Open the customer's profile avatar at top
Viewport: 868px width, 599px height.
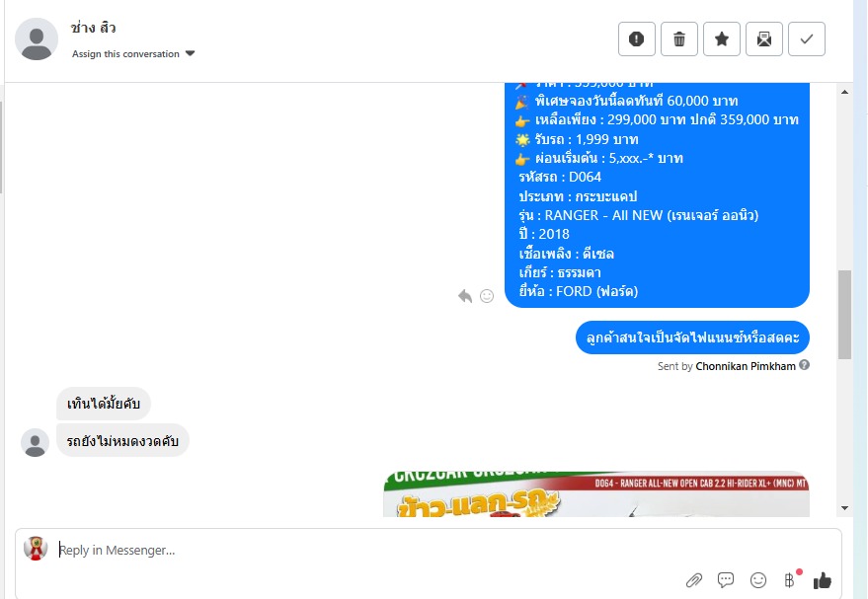pos(37,39)
